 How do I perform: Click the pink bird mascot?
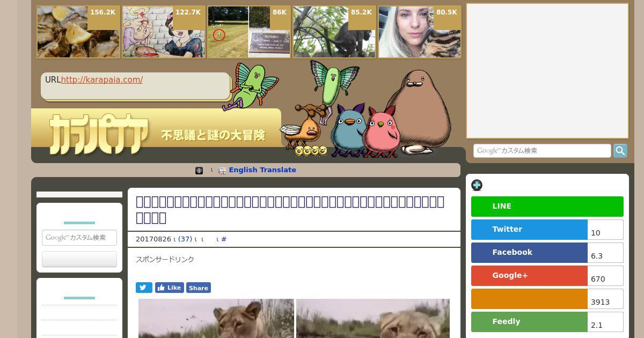pos(381,132)
